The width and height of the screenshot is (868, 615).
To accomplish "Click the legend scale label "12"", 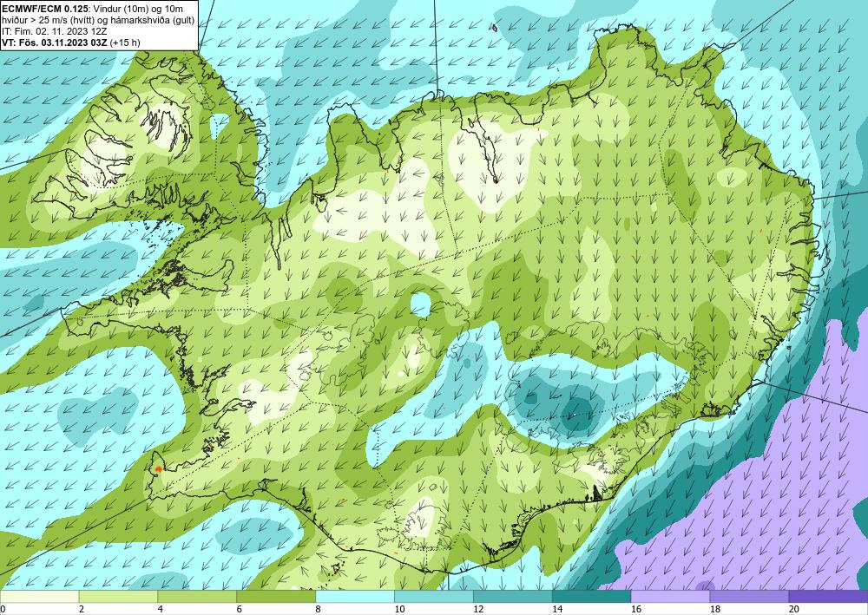I will (478, 610).
